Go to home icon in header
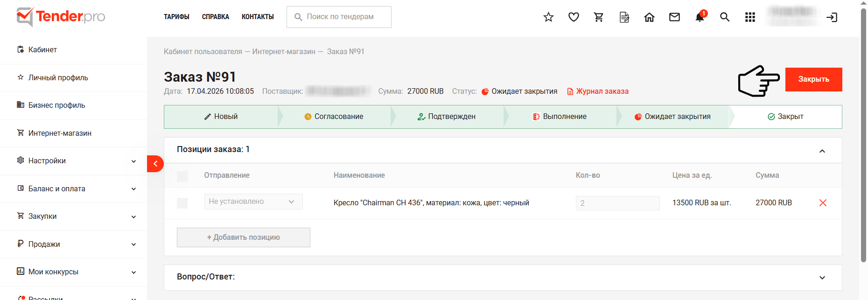Screen dimensions: 868x300 649,17
